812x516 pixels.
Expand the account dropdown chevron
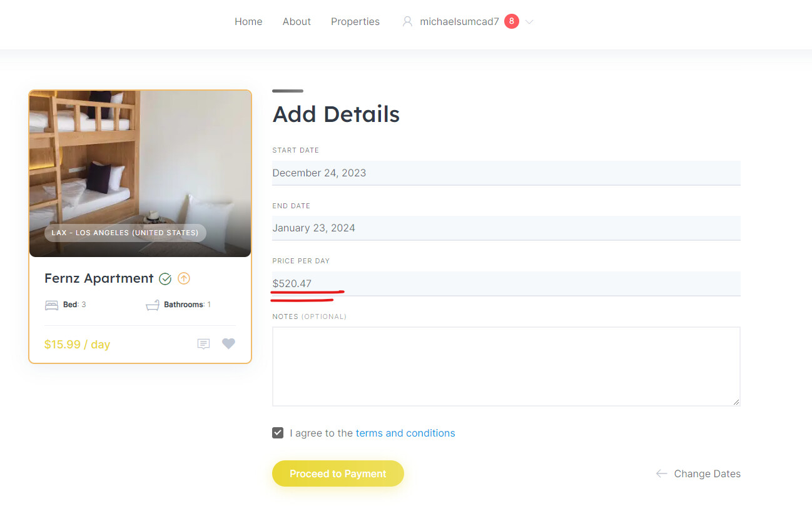529,22
